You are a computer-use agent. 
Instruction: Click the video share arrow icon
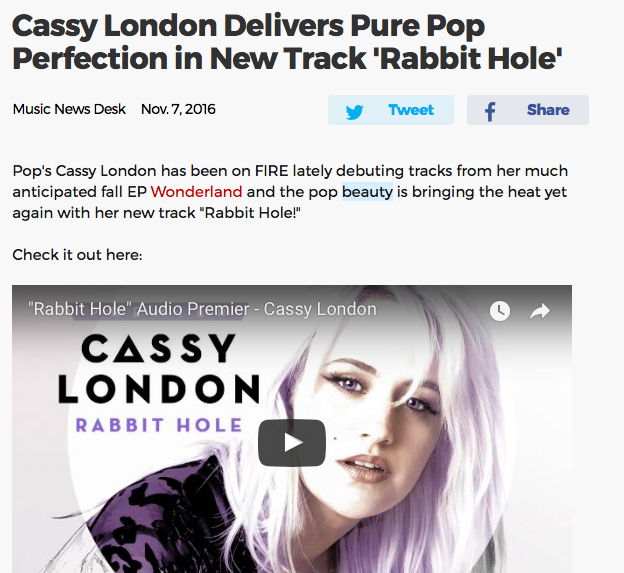click(540, 311)
